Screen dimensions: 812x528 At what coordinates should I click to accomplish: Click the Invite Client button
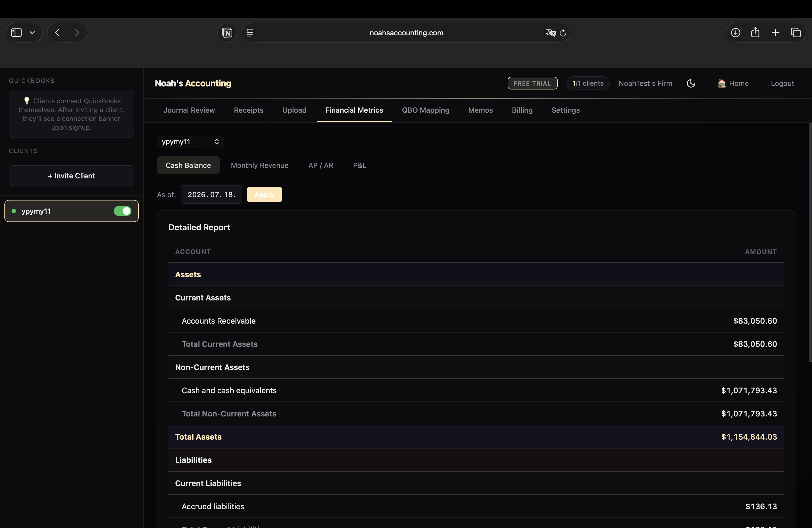coord(71,176)
